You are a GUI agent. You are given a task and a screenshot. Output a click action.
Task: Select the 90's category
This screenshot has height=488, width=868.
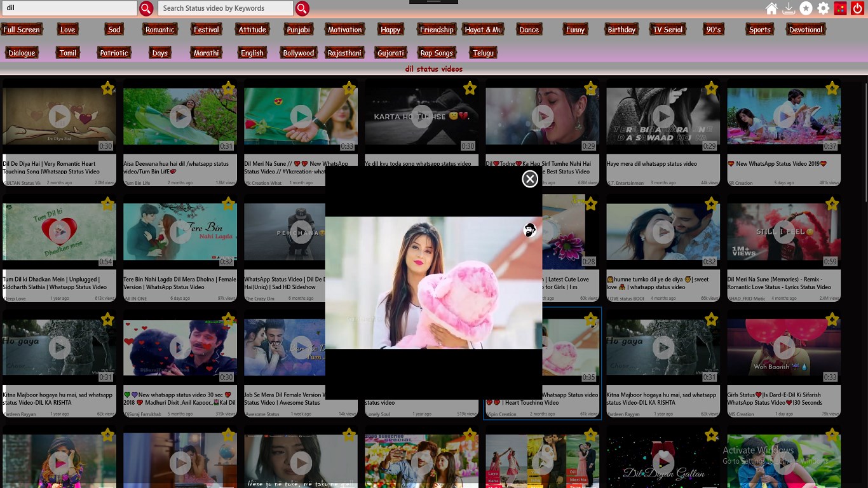[x=714, y=30]
